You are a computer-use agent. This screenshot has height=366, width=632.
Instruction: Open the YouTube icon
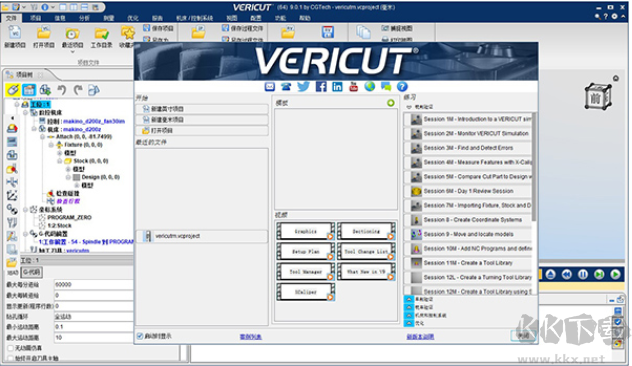(353, 86)
